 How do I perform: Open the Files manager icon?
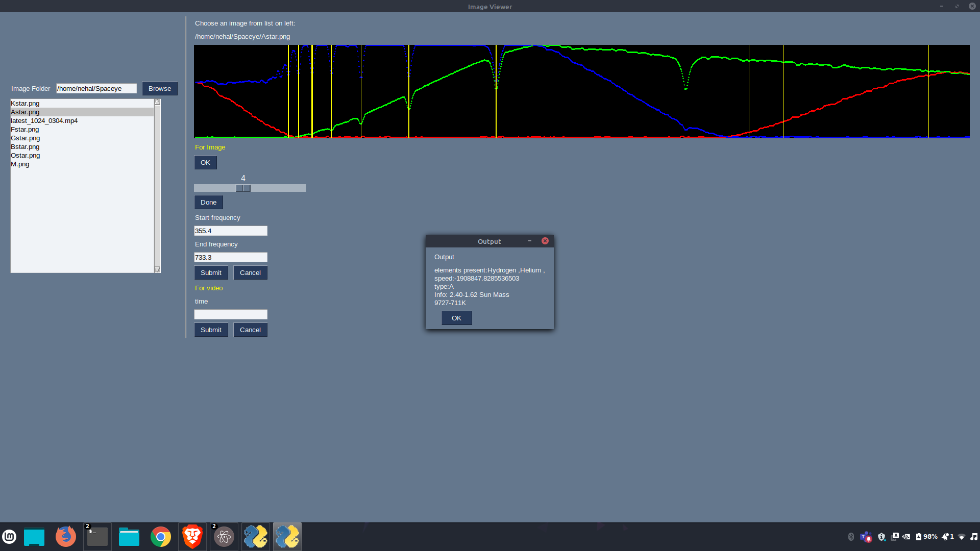click(x=129, y=537)
